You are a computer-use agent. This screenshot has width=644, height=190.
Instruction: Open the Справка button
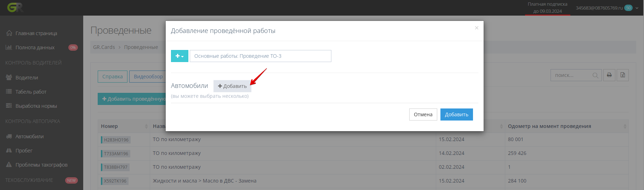coord(112,77)
